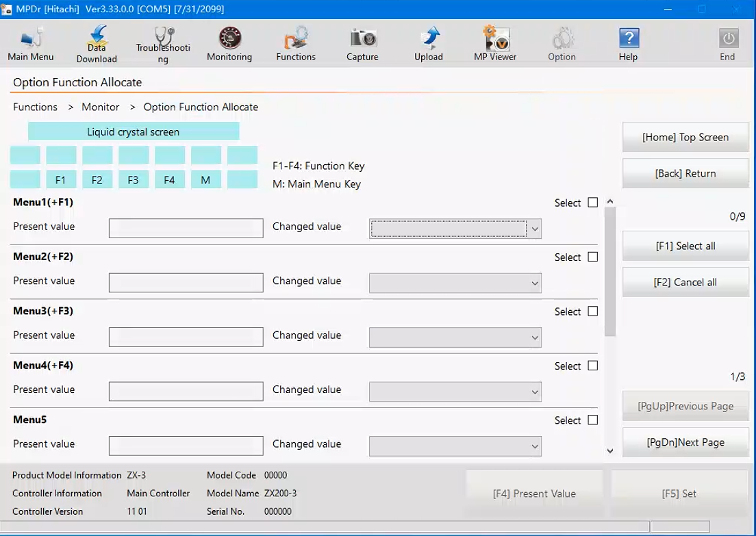756x536 pixels.
Task: Click the F4 key in the screen diagram
Action: tap(169, 180)
